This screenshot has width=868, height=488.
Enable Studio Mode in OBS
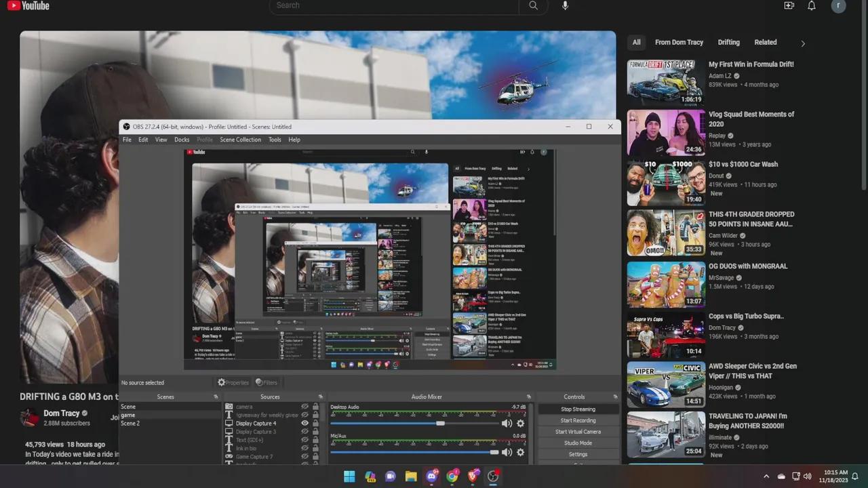tap(578, 443)
